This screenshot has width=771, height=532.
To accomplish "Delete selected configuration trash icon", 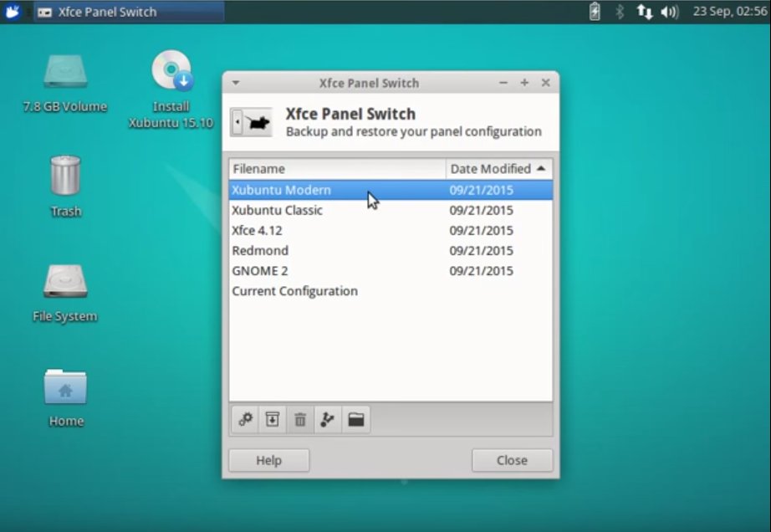I will pos(300,419).
